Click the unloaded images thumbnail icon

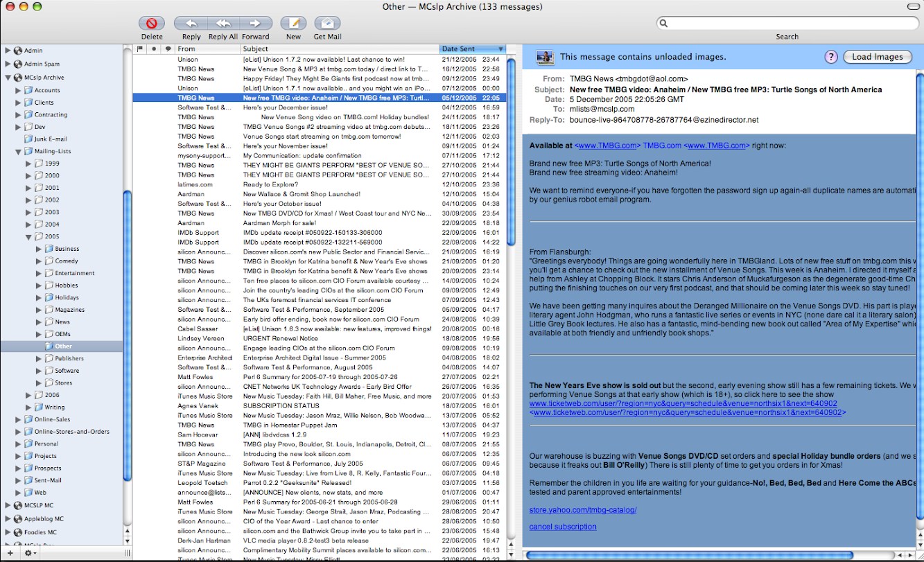pos(545,57)
